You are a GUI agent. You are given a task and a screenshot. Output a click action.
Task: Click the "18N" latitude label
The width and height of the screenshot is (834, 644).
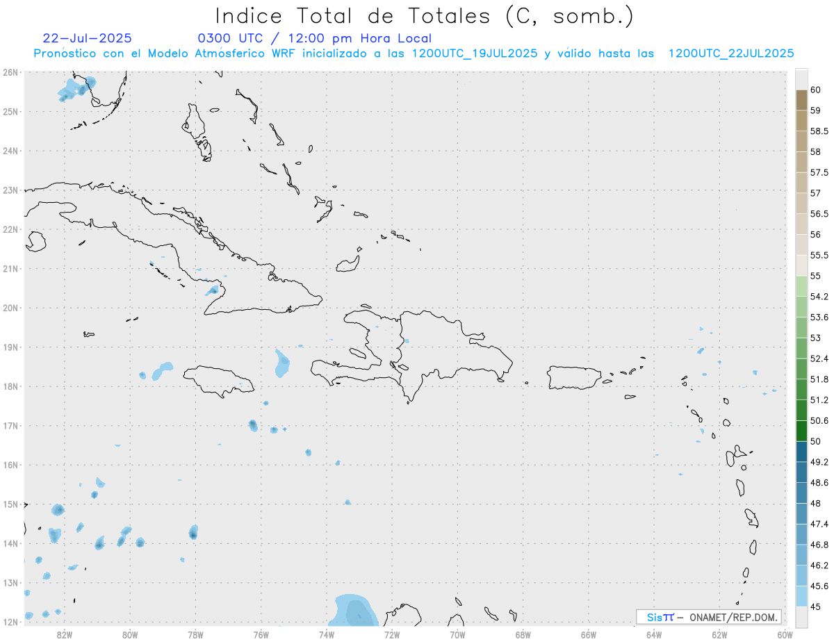click(x=10, y=386)
